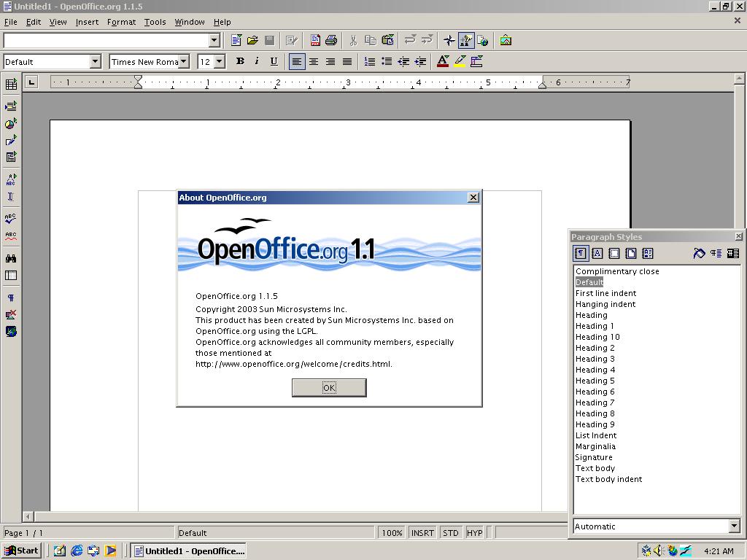Click the Cut scissors icon
Viewport: 747px width, 560px height.
click(353, 41)
